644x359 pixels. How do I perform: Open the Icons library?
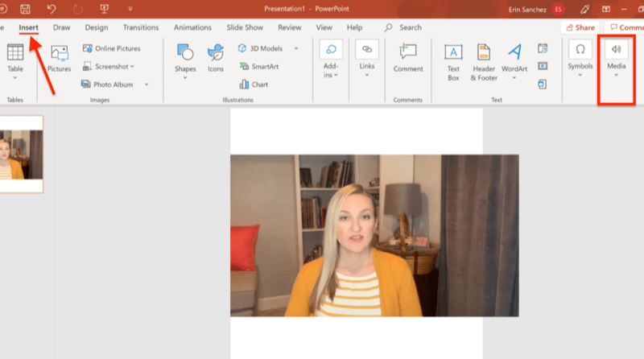(216, 59)
